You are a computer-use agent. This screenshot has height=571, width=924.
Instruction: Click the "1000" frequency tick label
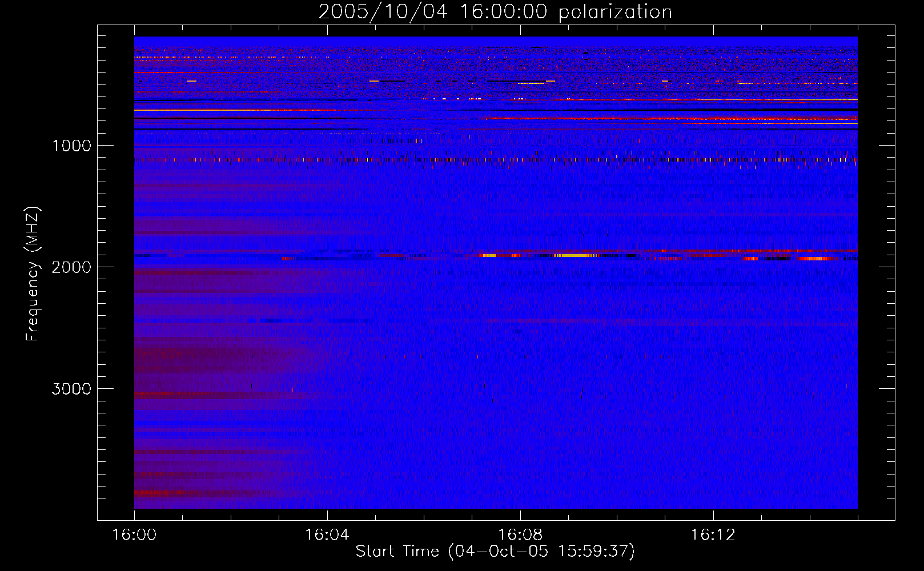click(71, 146)
